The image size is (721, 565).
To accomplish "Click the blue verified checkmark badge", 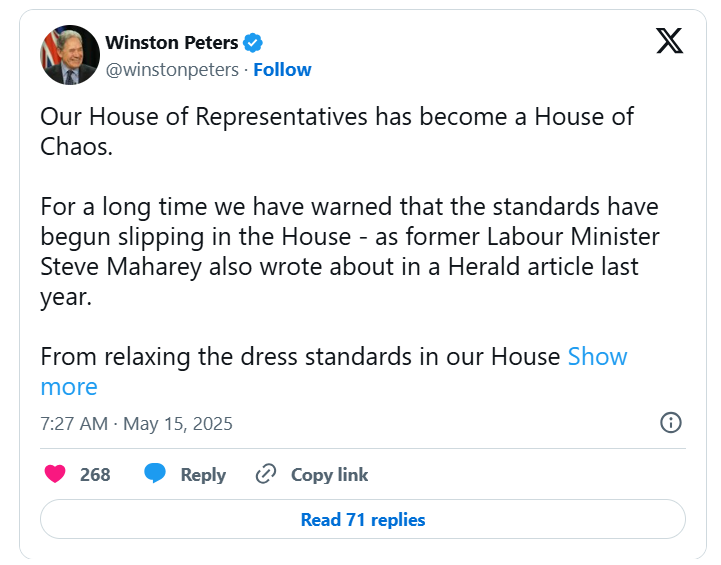I will pos(252,43).
